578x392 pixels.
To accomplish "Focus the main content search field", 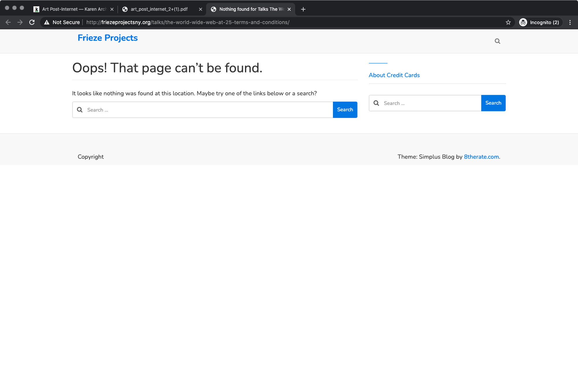I will click(x=208, y=110).
